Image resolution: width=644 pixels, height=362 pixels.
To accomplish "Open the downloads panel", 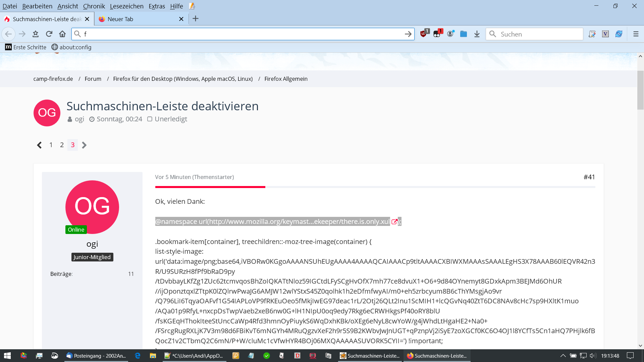I will (477, 34).
